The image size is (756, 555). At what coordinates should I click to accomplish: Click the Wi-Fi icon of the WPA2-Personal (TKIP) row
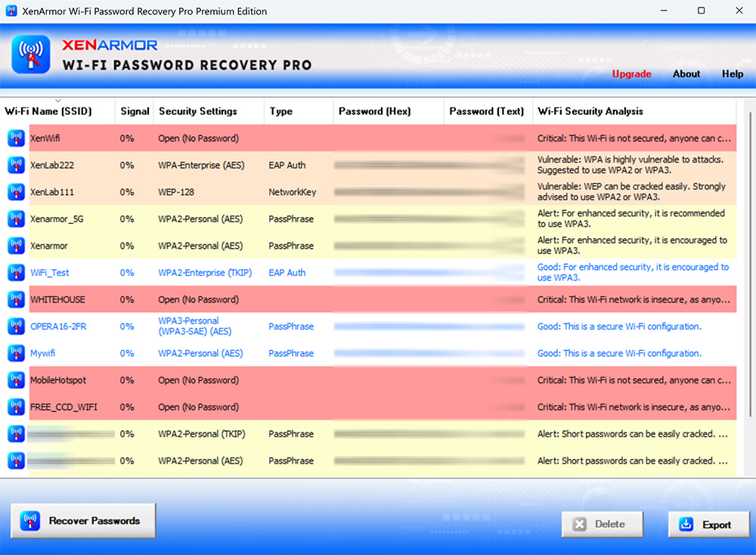coord(17,434)
